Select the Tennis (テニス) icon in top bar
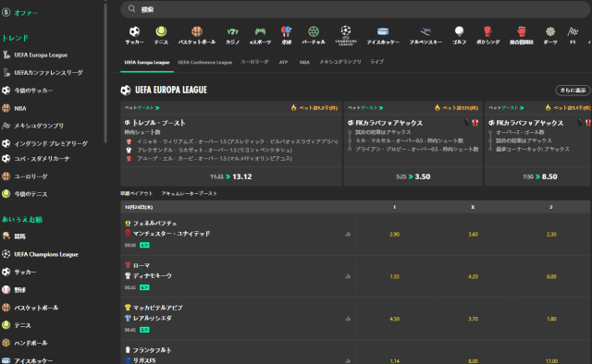The image size is (592, 364). click(x=161, y=31)
